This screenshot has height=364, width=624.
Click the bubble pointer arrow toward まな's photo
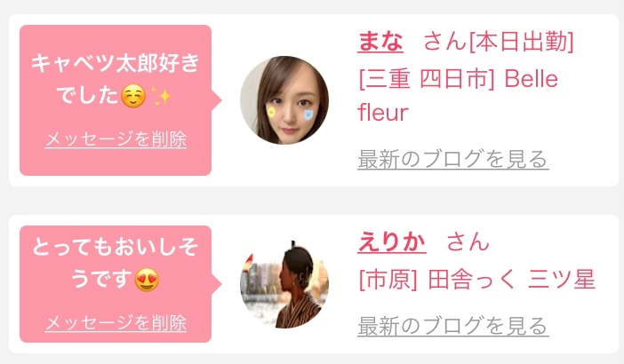tap(217, 100)
